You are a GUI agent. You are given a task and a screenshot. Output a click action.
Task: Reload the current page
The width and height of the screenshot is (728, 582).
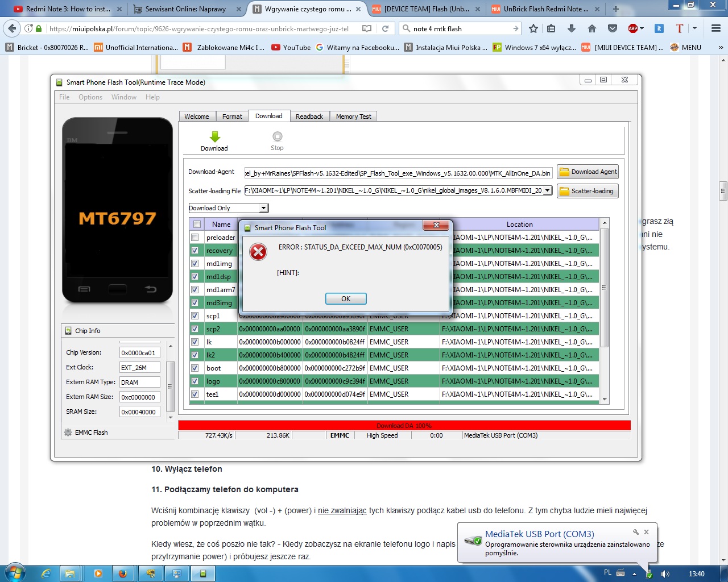tap(385, 28)
